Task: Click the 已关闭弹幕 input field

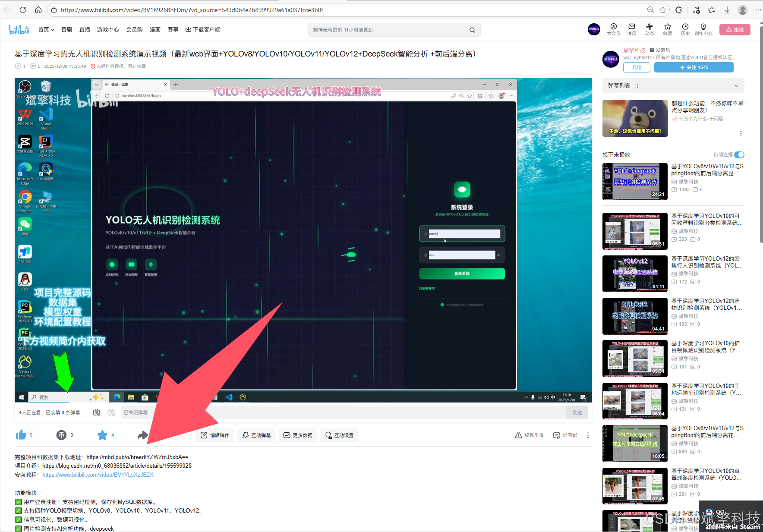Action: pos(344,412)
